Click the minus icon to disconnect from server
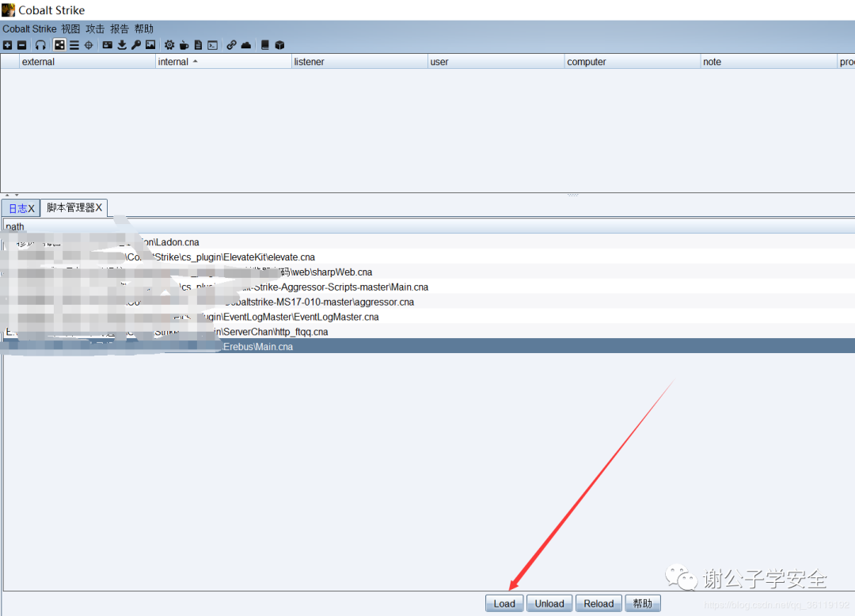Viewport: 855px width, 616px height. [22, 45]
